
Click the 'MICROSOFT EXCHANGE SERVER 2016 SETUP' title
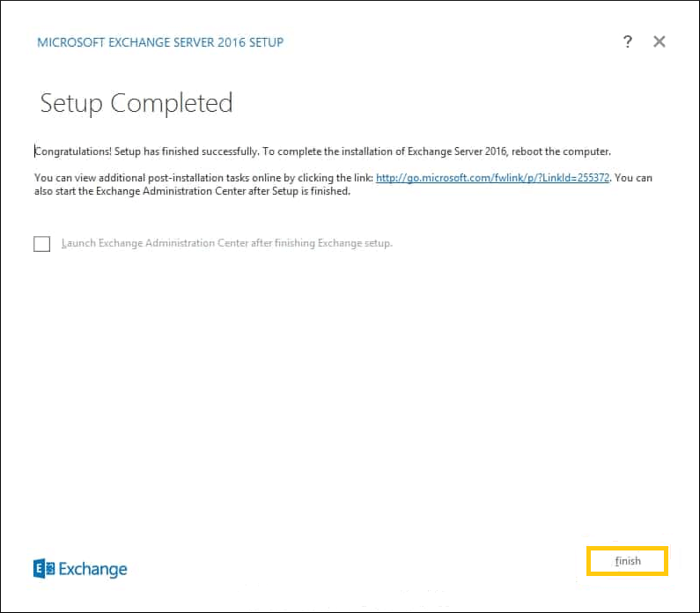pos(160,42)
